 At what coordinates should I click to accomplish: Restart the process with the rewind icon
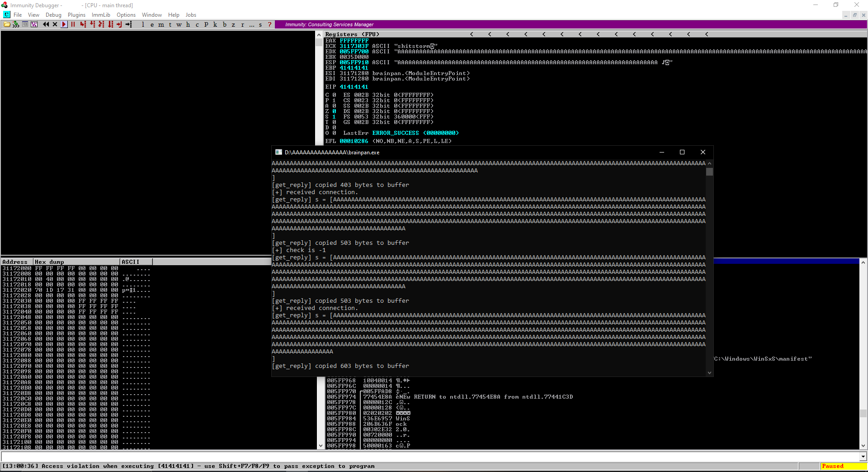tap(46, 24)
